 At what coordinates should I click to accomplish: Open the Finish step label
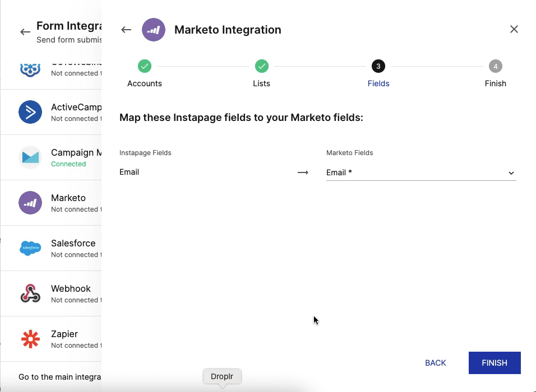[x=495, y=83]
